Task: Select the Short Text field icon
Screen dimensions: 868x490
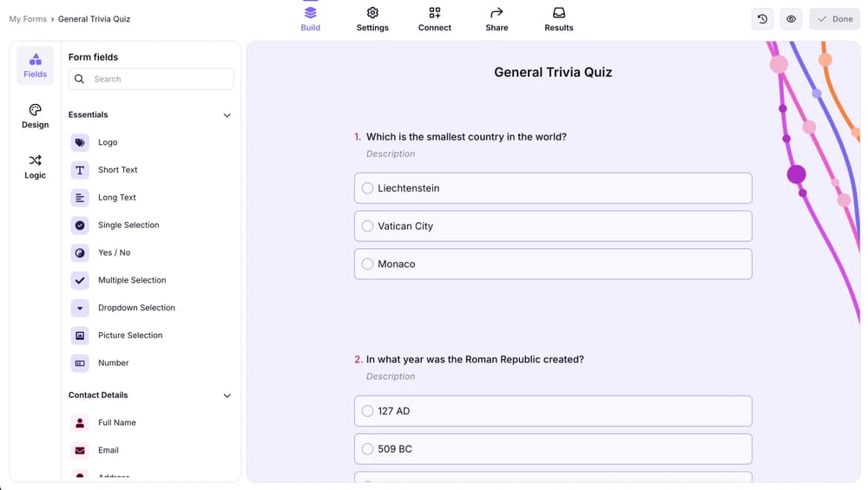Action: click(x=80, y=170)
